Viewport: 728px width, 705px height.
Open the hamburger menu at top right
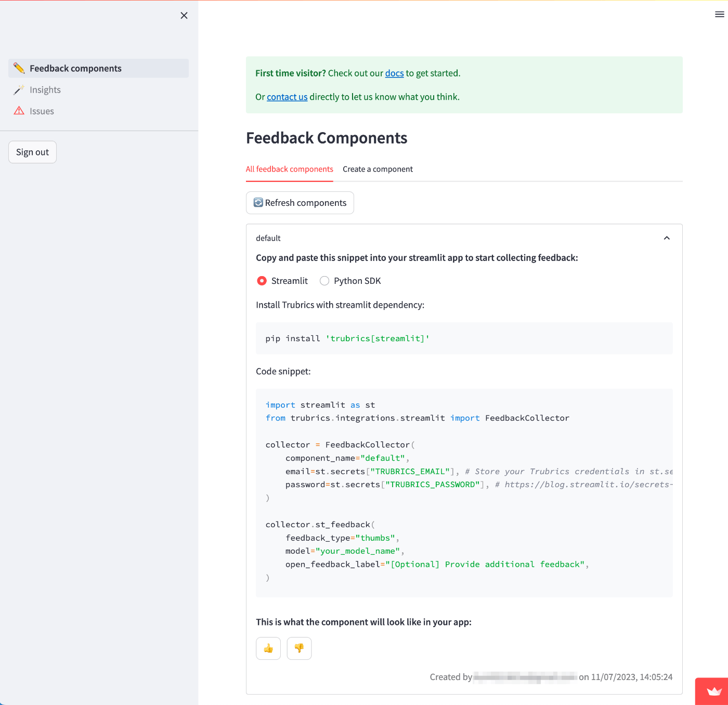(720, 15)
